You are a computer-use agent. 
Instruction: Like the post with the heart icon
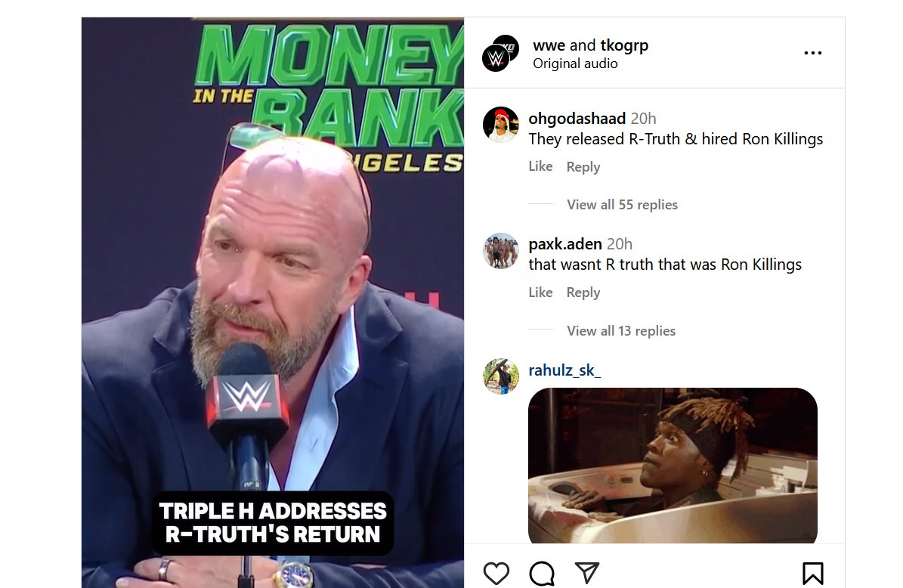tap(496, 573)
